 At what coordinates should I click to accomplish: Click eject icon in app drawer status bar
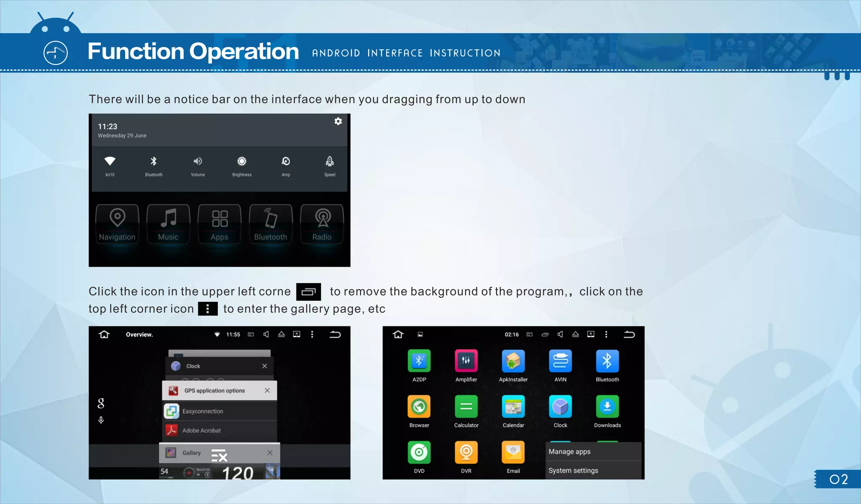point(576,334)
